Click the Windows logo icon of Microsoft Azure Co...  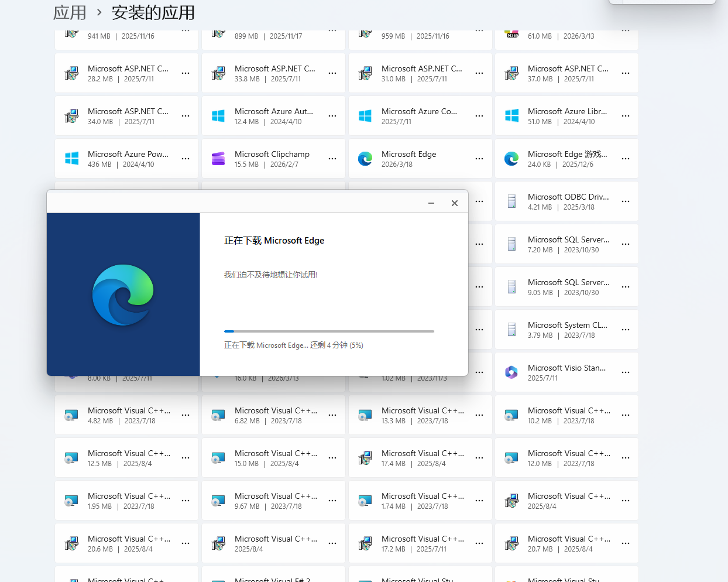click(x=365, y=116)
